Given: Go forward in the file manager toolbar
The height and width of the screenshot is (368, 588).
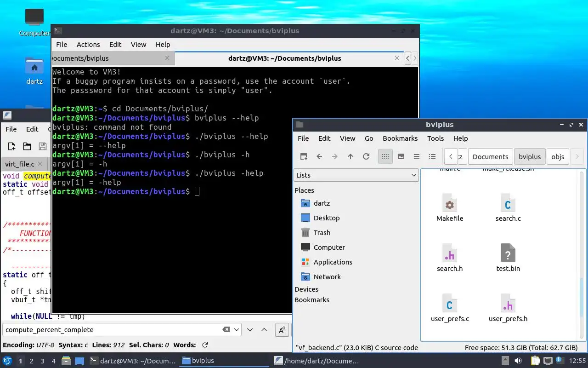Looking at the screenshot, I should click(x=335, y=156).
